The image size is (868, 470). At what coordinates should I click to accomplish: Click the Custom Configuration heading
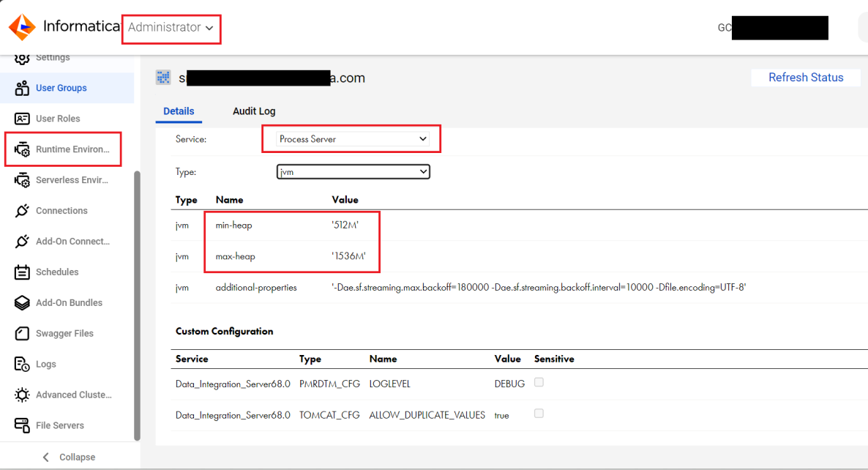224,331
